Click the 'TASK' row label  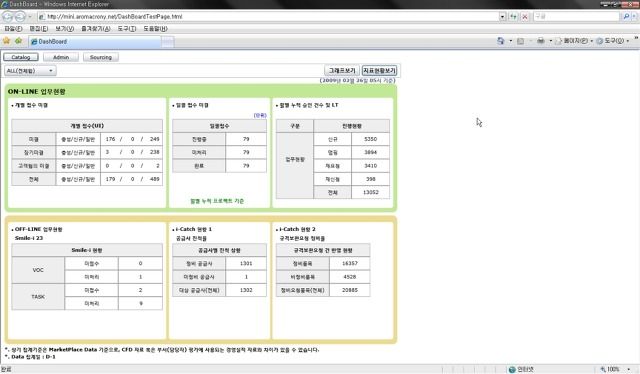point(38,297)
